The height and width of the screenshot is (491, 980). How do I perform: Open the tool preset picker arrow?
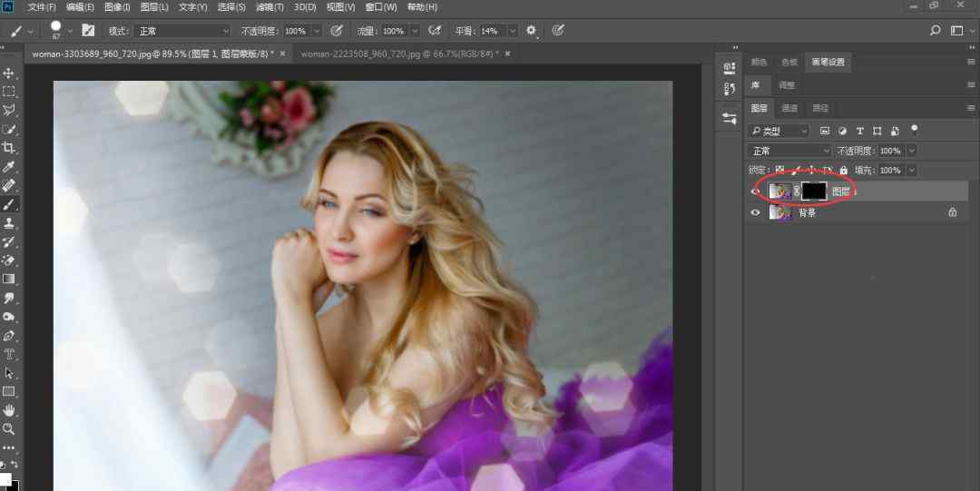(31, 31)
